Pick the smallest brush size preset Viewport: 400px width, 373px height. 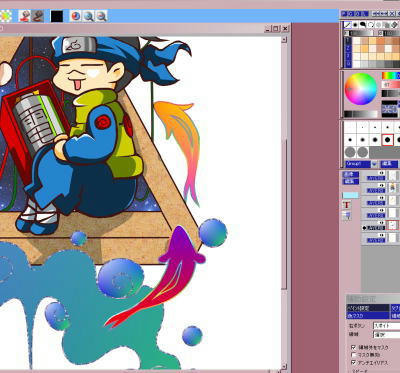(350, 127)
